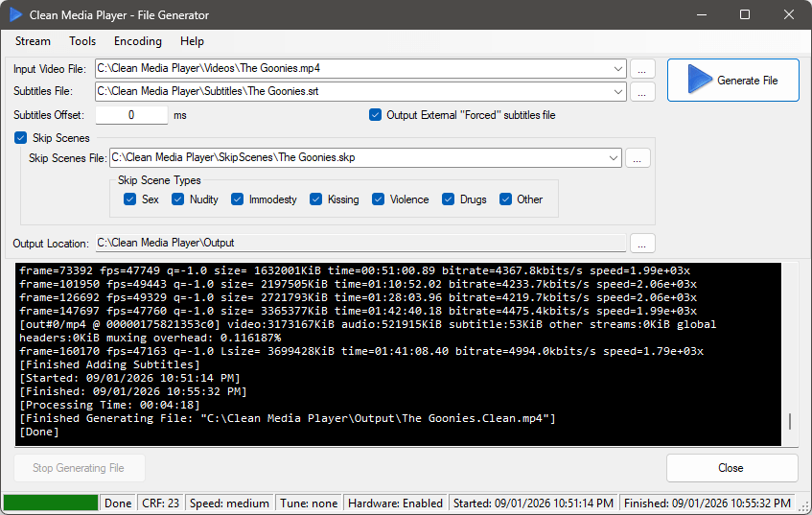812x515 pixels.
Task: Click the Output Location path field
Action: (x=360, y=243)
